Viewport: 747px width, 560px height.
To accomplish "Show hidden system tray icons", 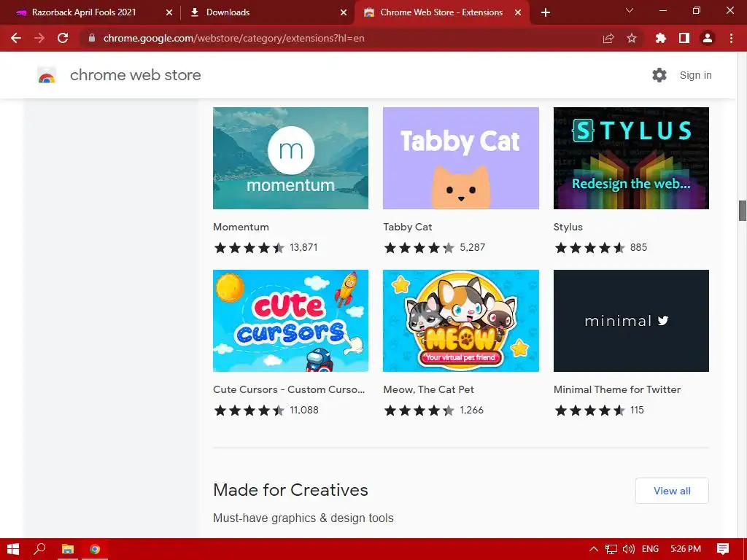I will pos(594,549).
